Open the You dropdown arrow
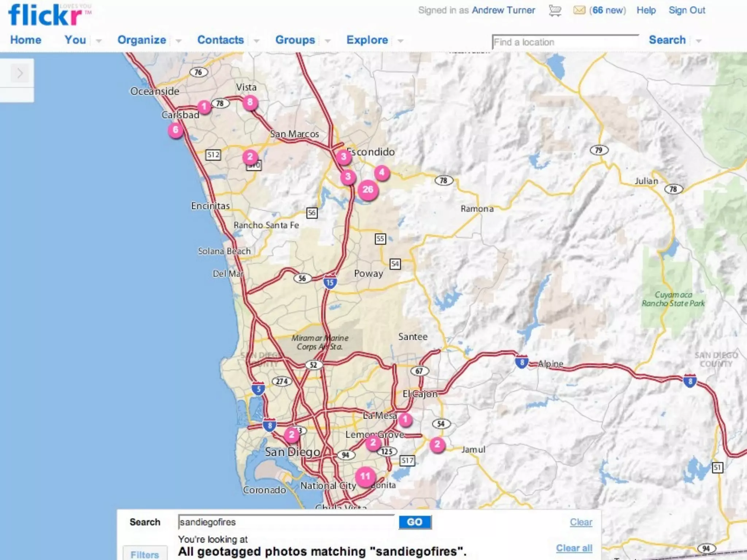The height and width of the screenshot is (560, 747). click(98, 41)
